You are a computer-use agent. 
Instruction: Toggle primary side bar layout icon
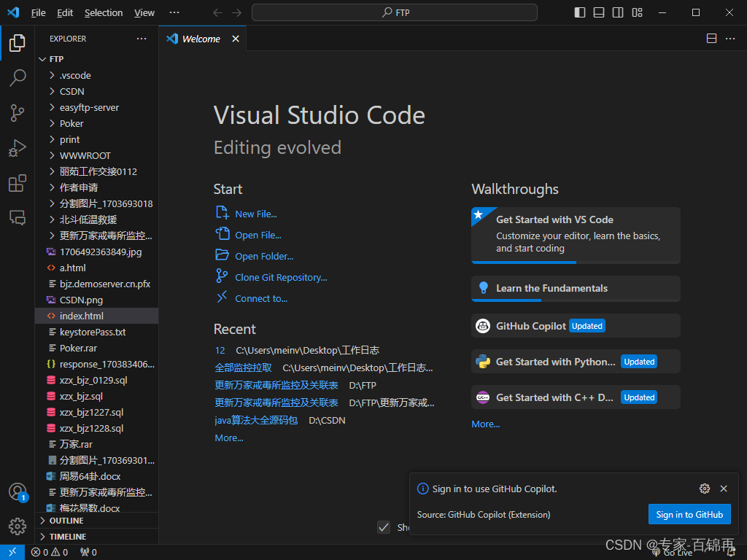[580, 12]
